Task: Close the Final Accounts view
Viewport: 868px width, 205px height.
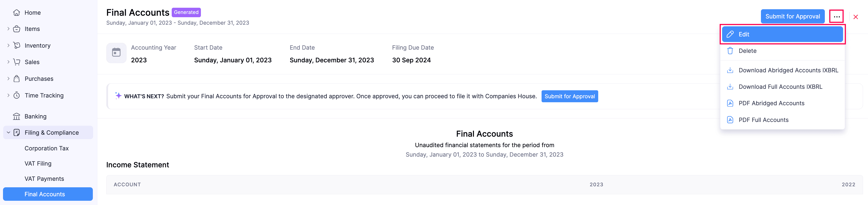Action: (x=855, y=17)
